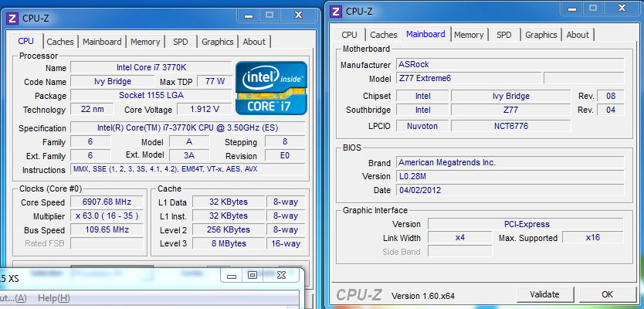Click the Code Name value 'Ivy Bridge' in CPU tab
The width and height of the screenshot is (644, 309).
(x=113, y=81)
